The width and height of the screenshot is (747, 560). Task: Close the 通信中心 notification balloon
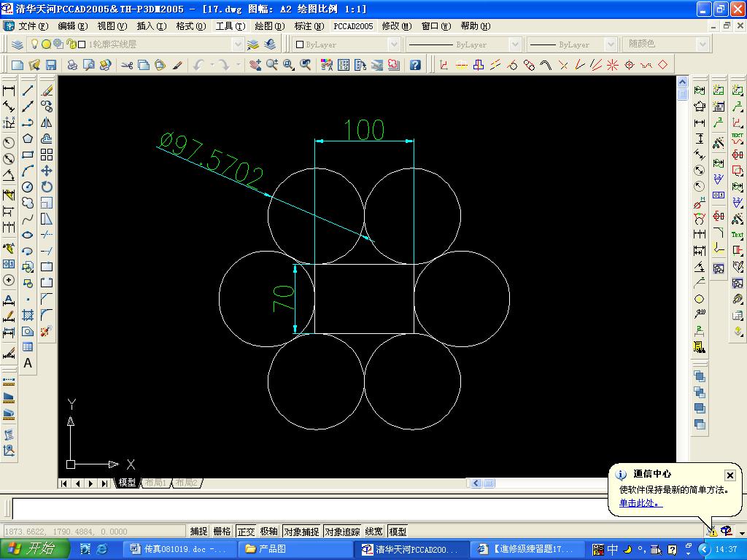coord(729,475)
